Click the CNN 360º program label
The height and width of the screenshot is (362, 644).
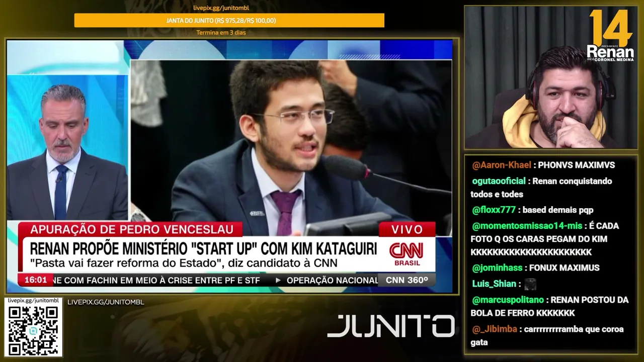tap(407, 280)
